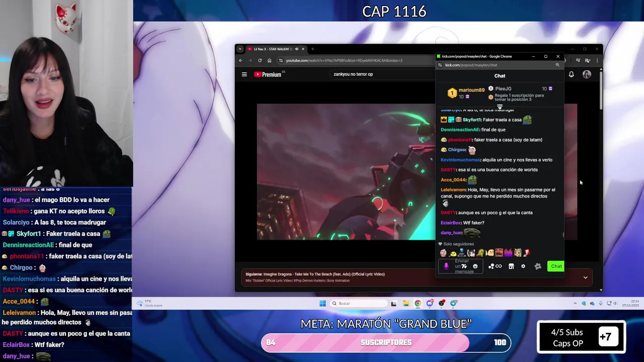The width and height of the screenshot is (644, 362).
Task: Open YouTube hamburger guide menu
Action: click(244, 74)
